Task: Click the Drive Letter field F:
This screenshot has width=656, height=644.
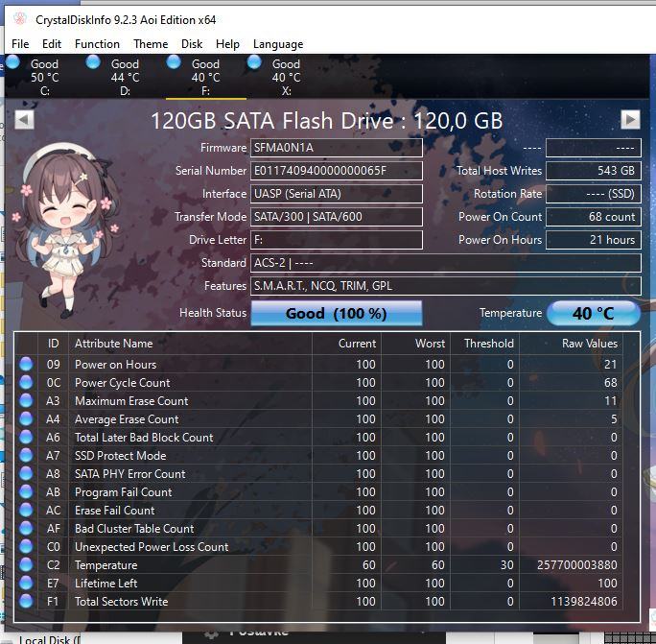Action: point(337,240)
